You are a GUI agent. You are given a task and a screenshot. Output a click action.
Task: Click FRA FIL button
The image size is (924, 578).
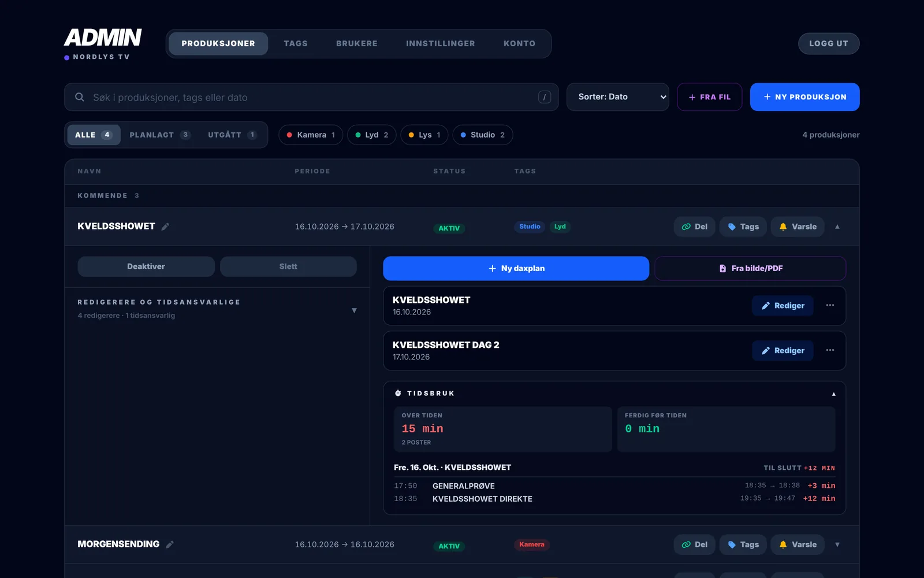[709, 97]
